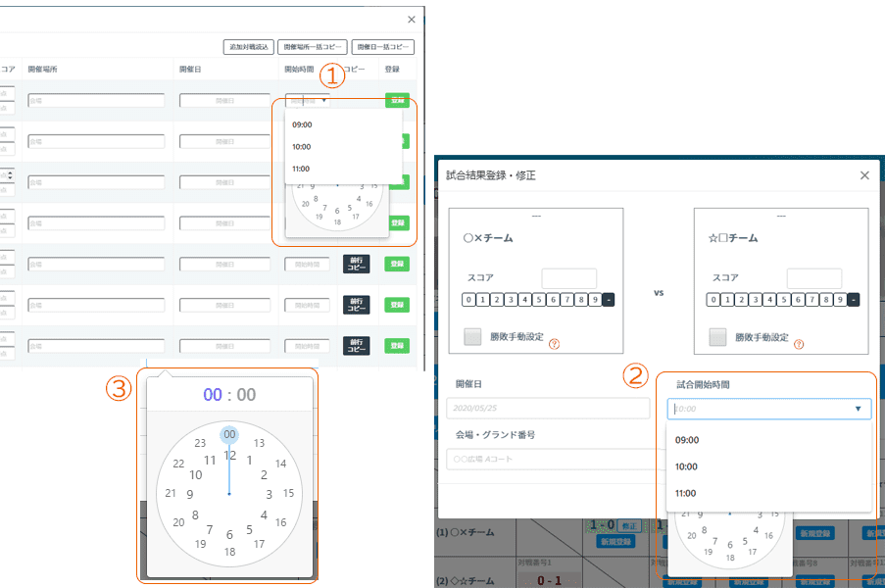Expand the 試合開始時間 dropdown arrow
The image size is (885, 588).
point(858,409)
